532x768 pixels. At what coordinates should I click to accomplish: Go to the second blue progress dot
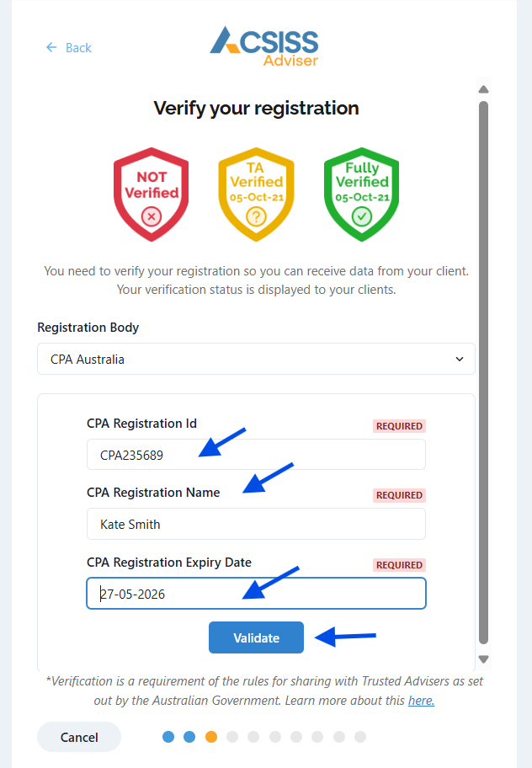(189, 737)
